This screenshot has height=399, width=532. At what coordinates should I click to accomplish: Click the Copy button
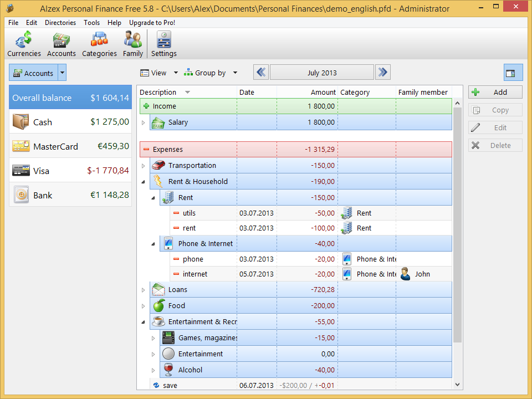[x=495, y=110]
